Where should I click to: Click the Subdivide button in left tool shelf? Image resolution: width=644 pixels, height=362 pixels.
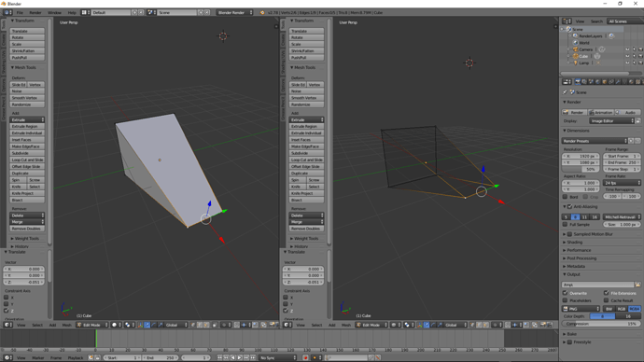coord(27,153)
